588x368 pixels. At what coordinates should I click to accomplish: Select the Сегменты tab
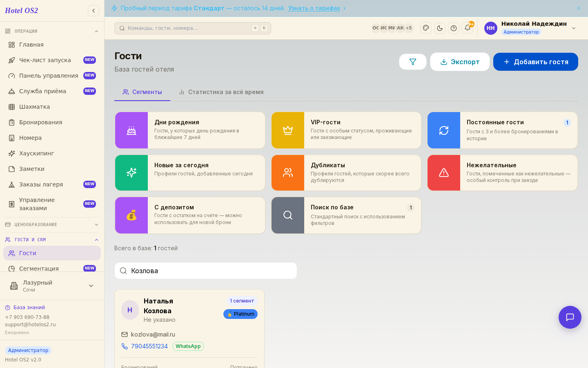[142, 92]
